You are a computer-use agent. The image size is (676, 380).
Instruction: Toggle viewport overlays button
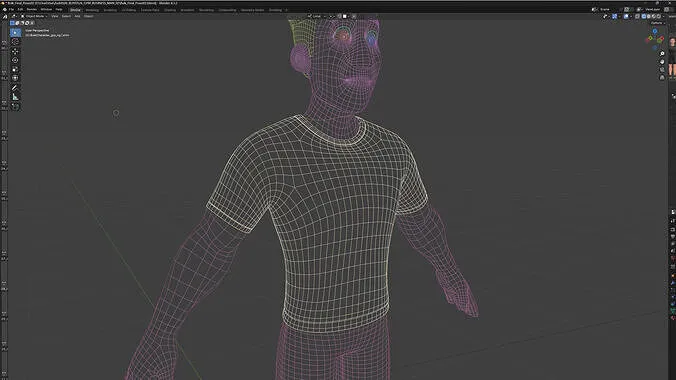tap(626, 16)
